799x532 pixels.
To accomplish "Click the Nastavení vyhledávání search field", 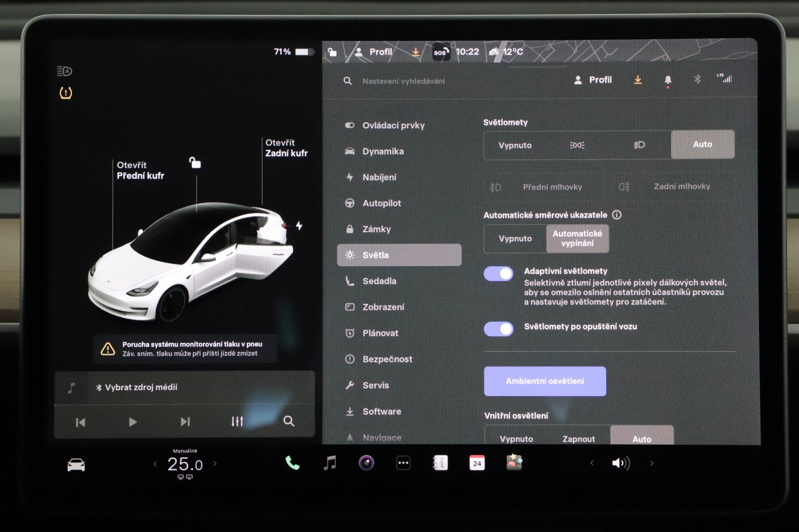I will (403, 81).
